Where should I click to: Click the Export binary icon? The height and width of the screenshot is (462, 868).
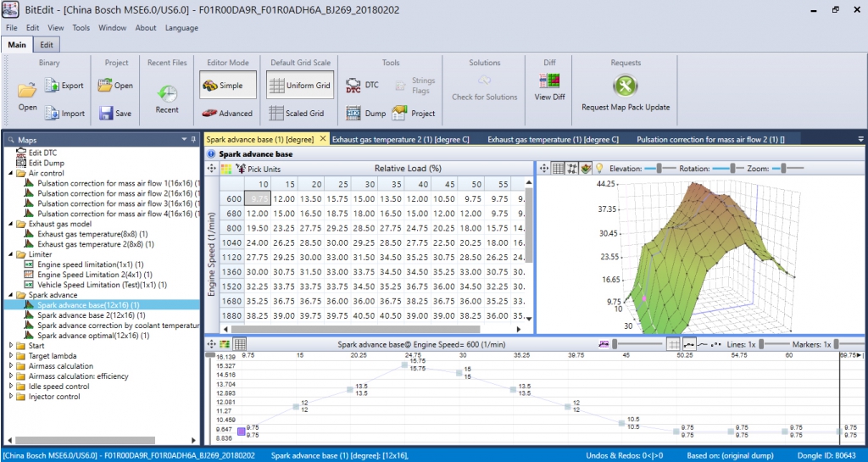click(x=52, y=86)
